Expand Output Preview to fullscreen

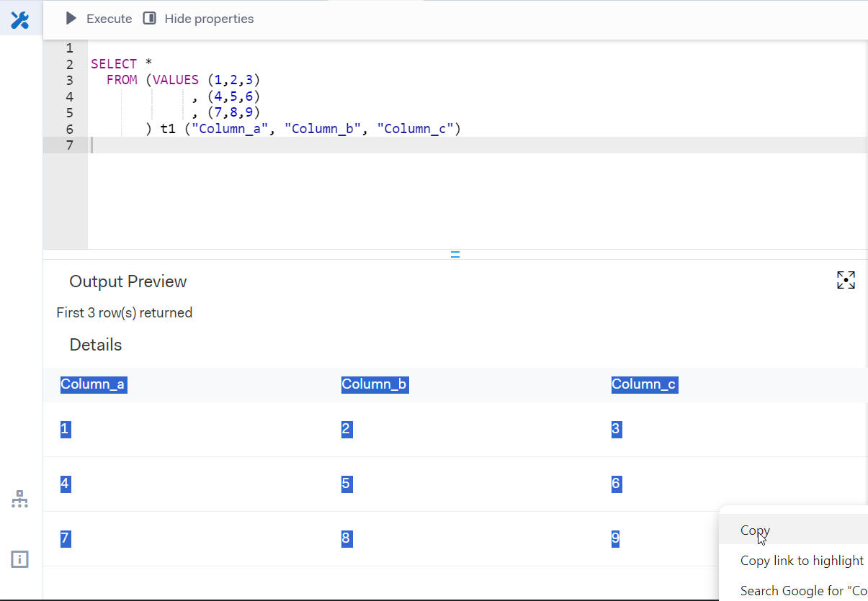(x=846, y=280)
